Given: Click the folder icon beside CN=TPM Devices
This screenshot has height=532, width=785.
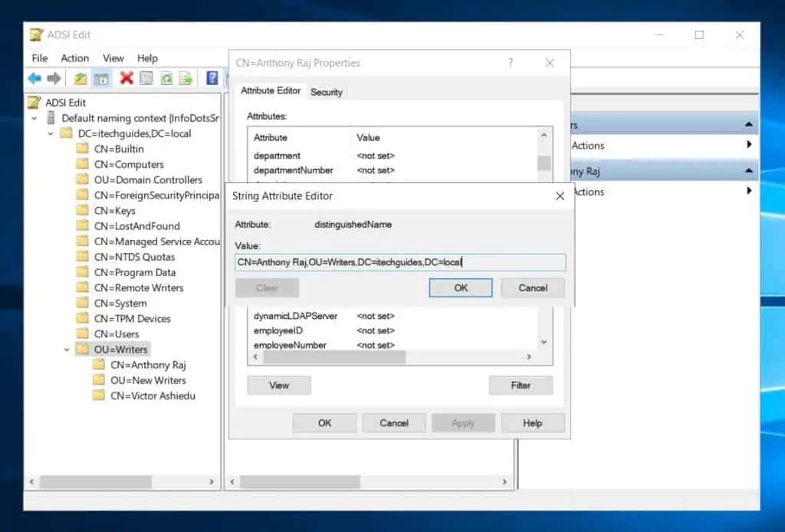Looking at the screenshot, I should [83, 318].
